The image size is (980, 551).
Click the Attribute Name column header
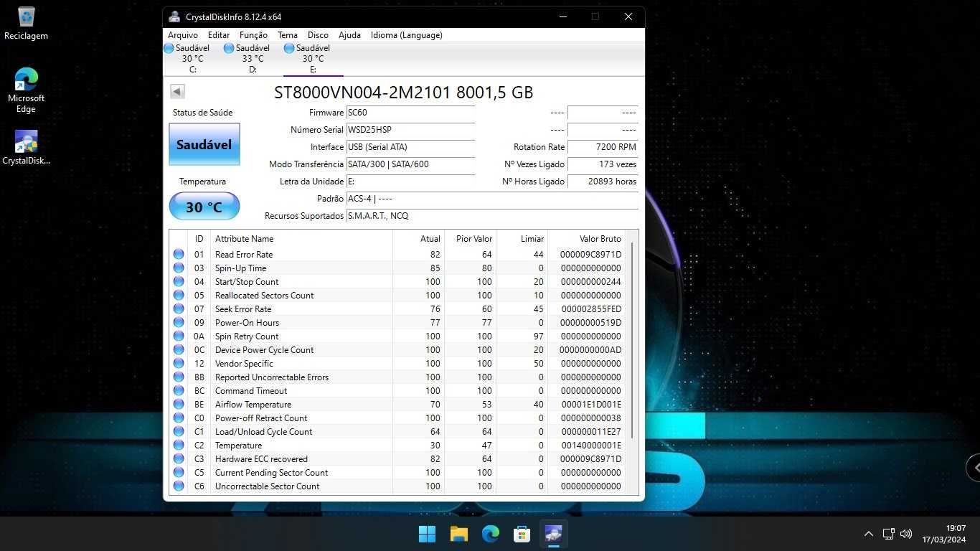point(301,239)
